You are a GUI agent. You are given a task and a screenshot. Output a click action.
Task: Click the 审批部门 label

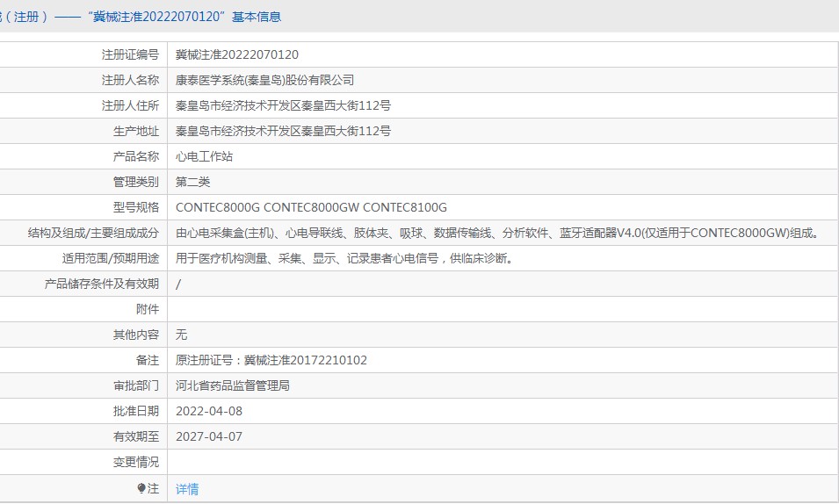[136, 385]
